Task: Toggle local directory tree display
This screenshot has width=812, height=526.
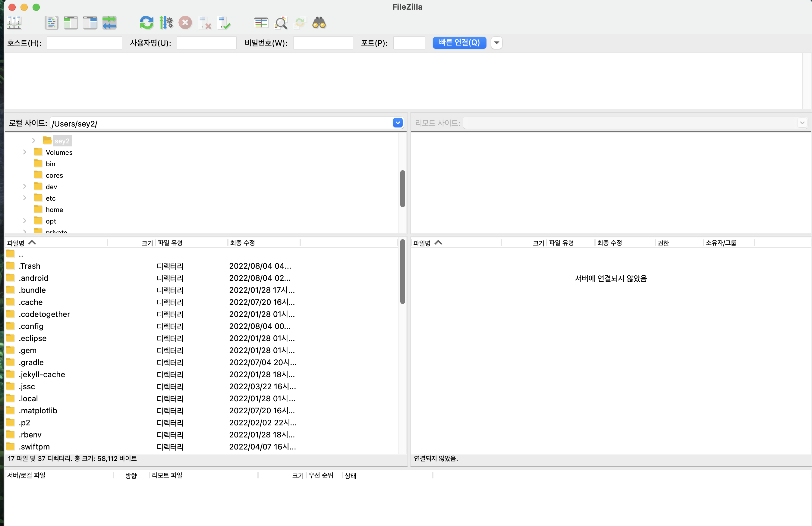Action: (71, 23)
